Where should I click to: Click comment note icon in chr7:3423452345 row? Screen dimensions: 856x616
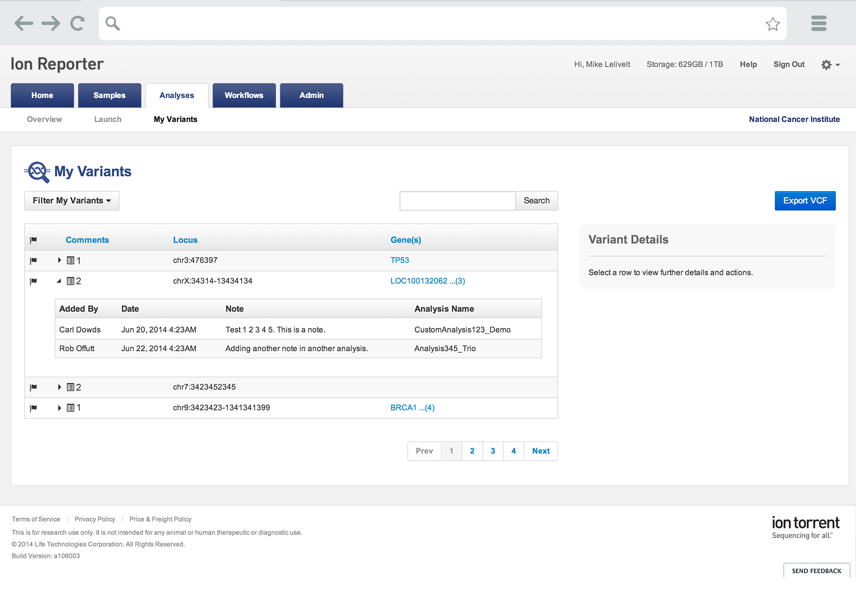[70, 387]
